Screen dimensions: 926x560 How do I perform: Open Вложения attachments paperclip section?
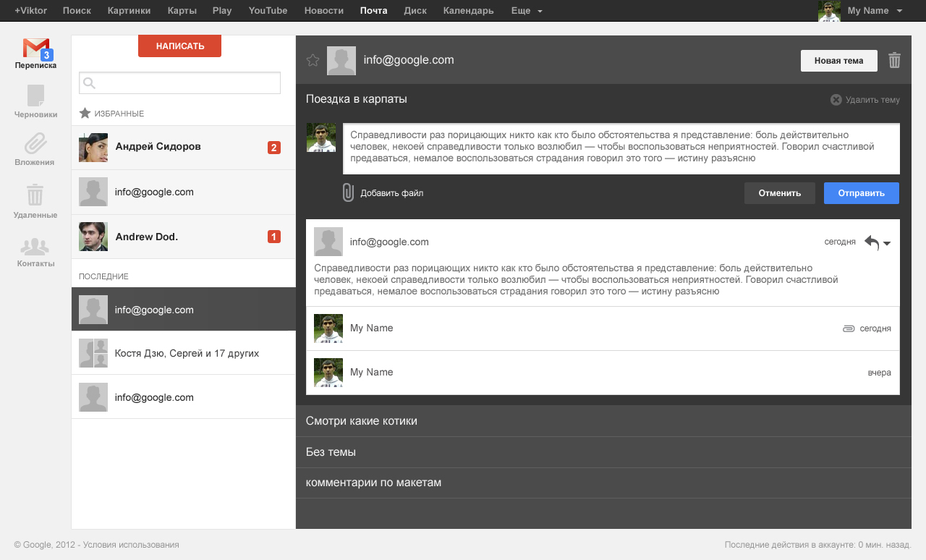35,143
